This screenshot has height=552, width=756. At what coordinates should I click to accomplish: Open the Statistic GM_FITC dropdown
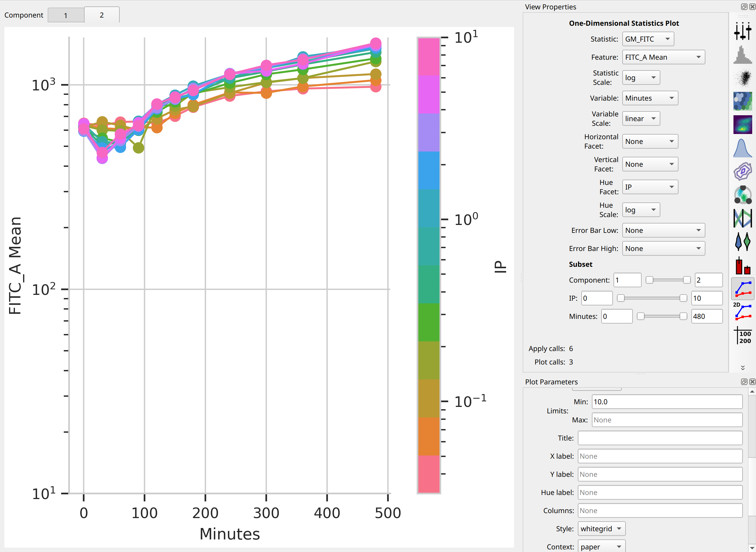[648, 39]
